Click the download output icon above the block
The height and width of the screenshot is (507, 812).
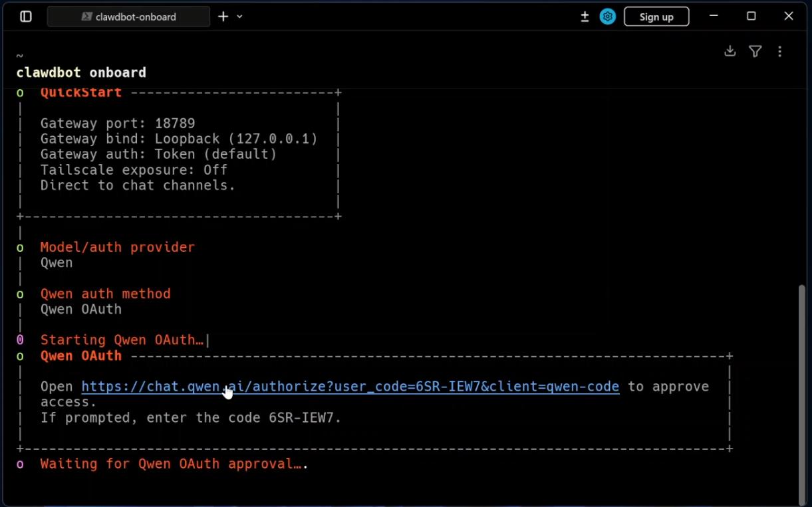coord(730,51)
